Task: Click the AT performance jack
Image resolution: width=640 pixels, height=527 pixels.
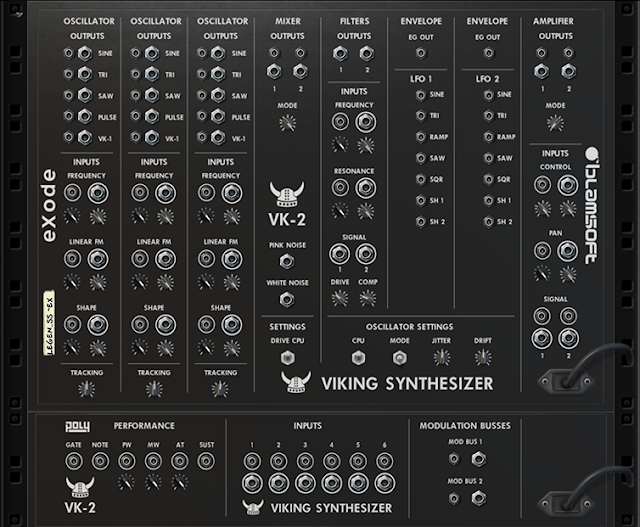Action: (180, 461)
